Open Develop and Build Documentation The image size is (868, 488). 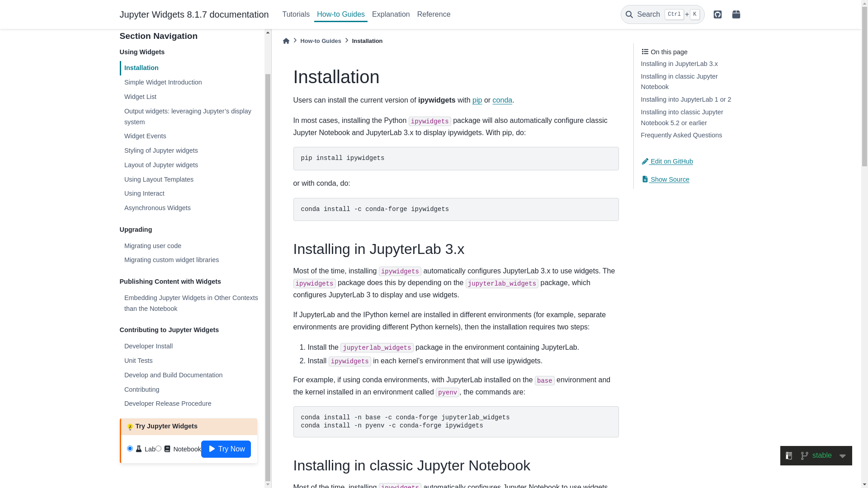(173, 375)
